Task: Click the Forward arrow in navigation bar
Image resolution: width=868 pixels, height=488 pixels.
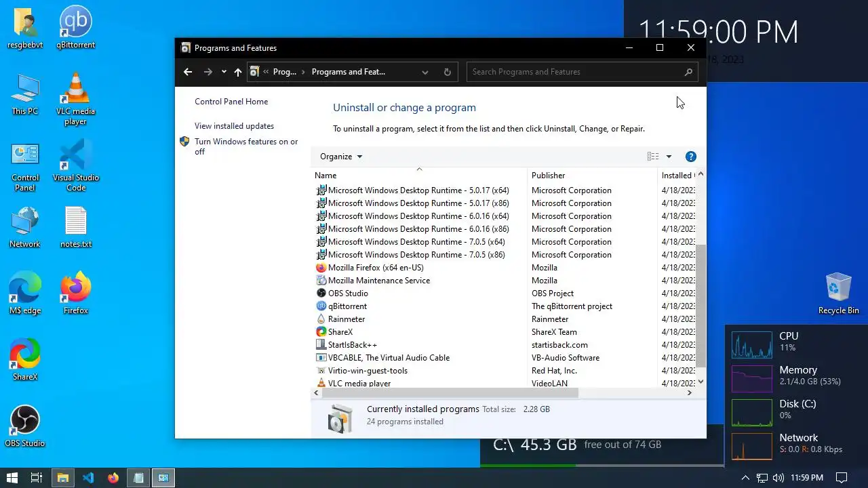Action: [x=208, y=72]
